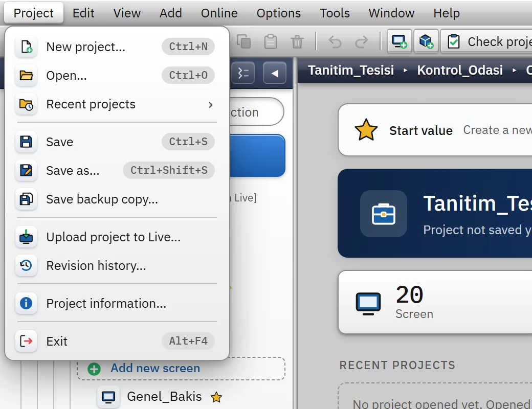The width and height of the screenshot is (532, 409).
Task: Open the Online menu
Action: [219, 13]
